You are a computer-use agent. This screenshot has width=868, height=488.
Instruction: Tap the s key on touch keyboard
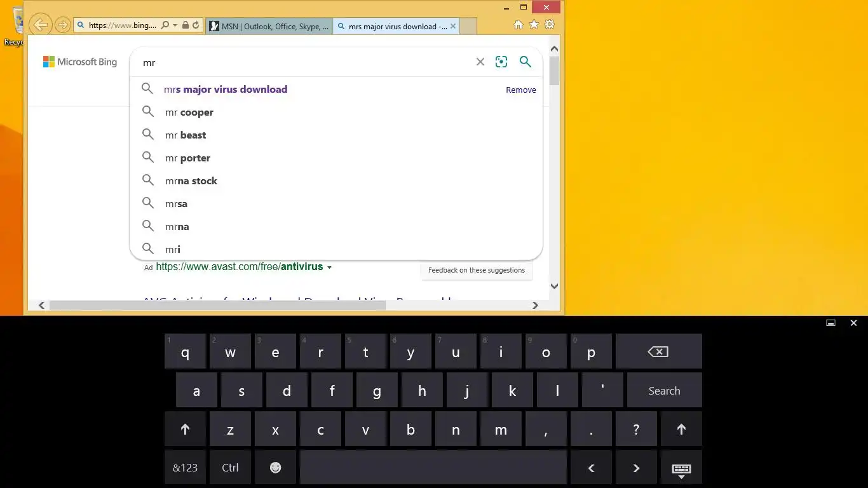[241, 391]
